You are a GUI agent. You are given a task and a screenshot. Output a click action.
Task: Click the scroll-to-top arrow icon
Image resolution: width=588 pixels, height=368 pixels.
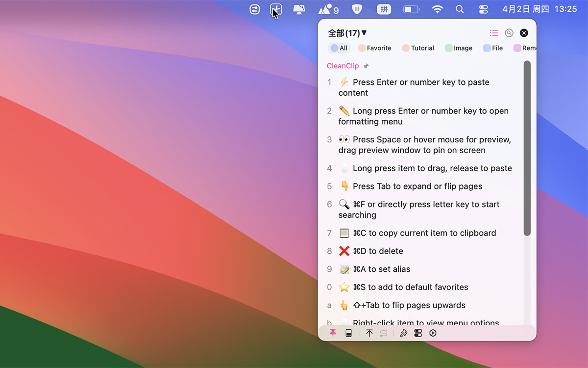[x=369, y=333]
